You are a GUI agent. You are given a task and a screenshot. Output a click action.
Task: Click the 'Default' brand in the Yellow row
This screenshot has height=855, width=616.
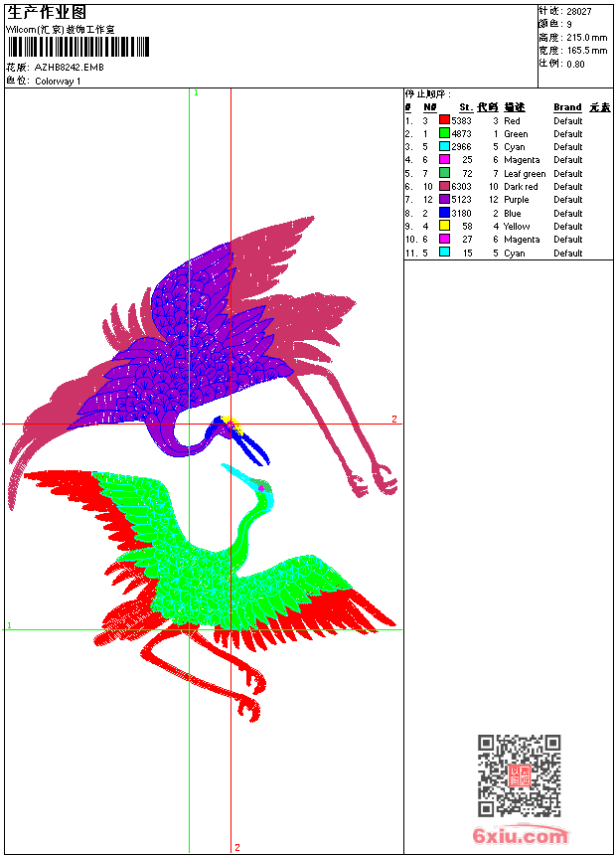pos(567,227)
